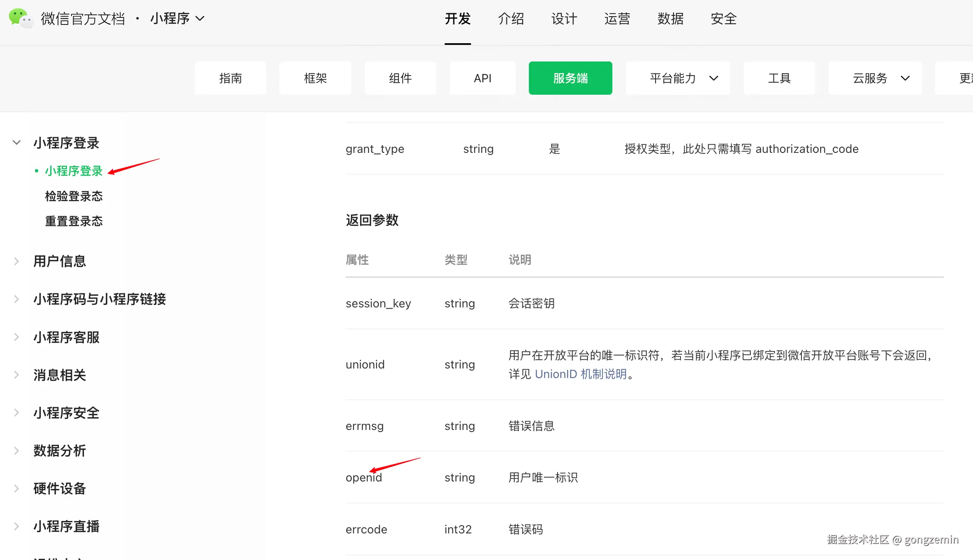Expand the 用户信息 sidebar section
Screen dimensions: 973x560
(17, 261)
